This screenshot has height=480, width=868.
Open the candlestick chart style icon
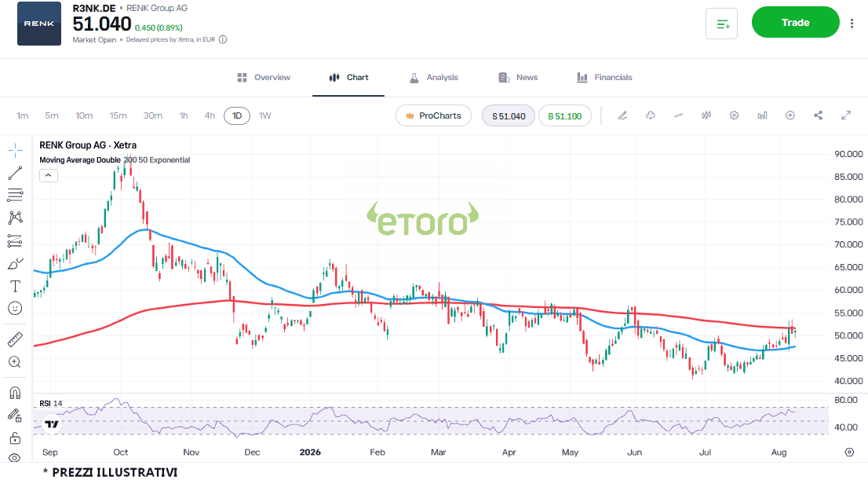coord(706,115)
